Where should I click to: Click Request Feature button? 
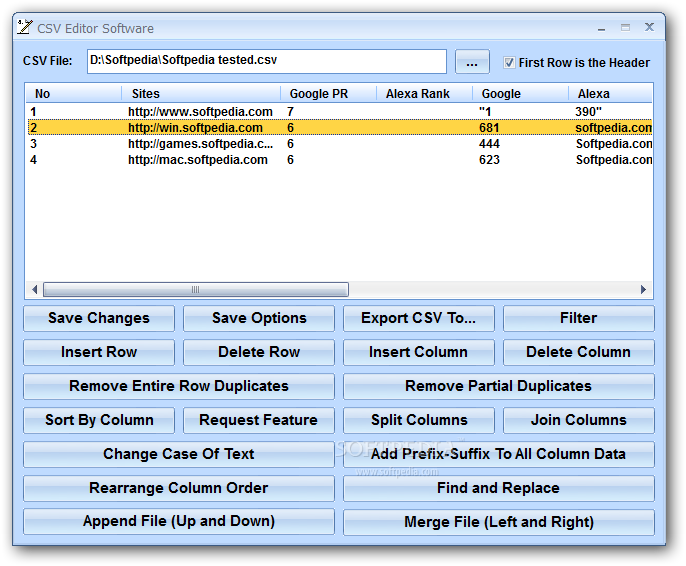(259, 420)
